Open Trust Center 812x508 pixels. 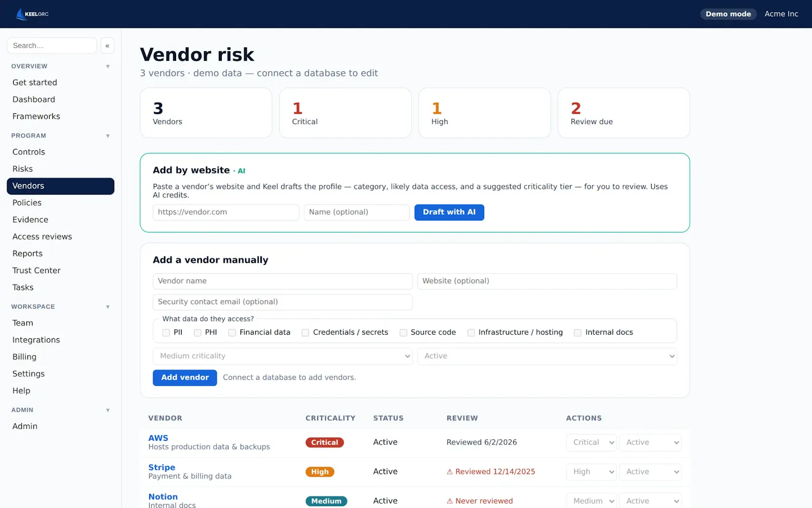click(60, 270)
